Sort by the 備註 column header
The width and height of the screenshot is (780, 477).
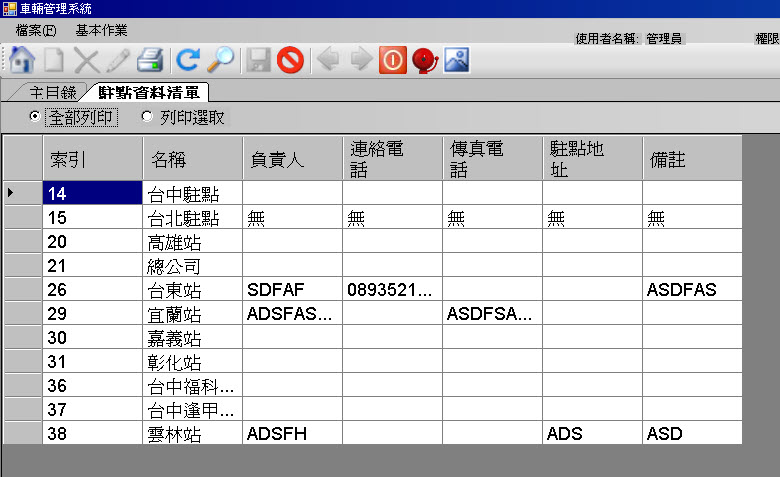coord(692,159)
